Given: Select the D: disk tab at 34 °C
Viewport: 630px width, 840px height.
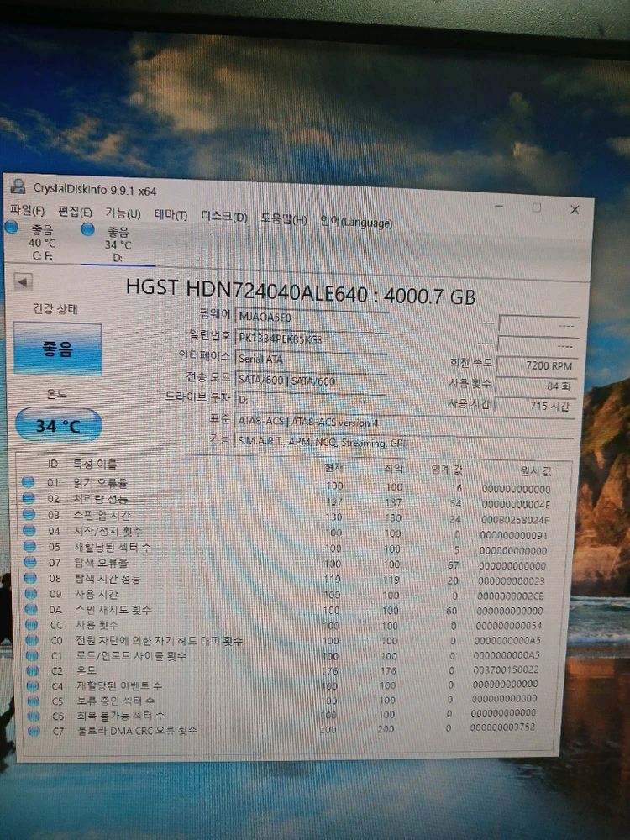Looking at the screenshot, I should point(118,244).
